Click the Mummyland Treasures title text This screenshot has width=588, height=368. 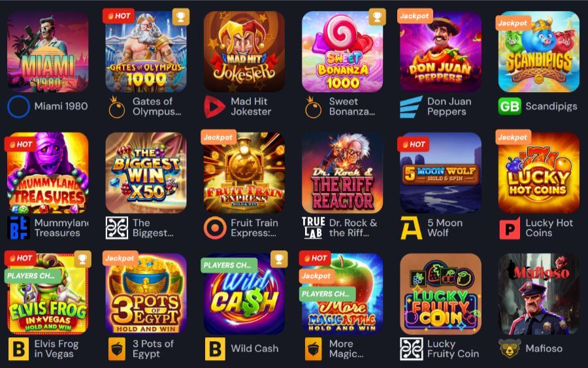click(x=61, y=227)
